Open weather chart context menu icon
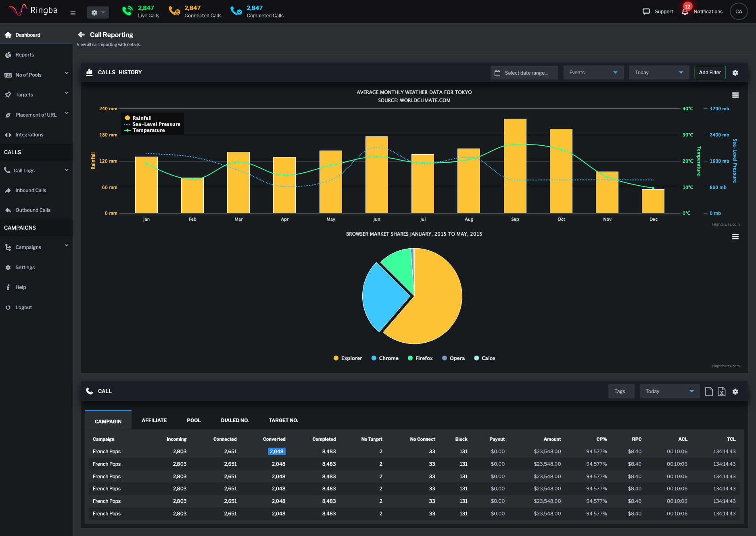The width and height of the screenshot is (756, 536). (x=735, y=95)
